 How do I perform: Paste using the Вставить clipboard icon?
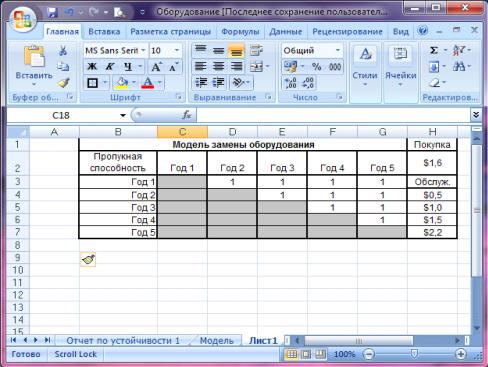[34, 56]
